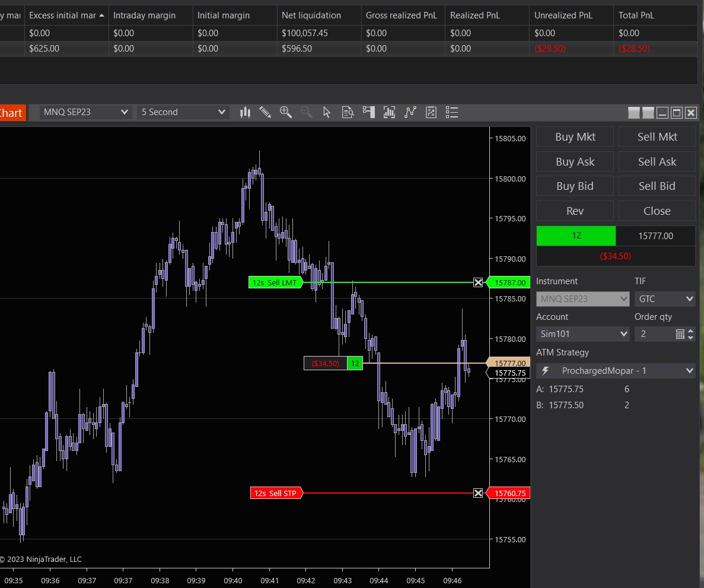Open the strategies icon in toolbar
The height and width of the screenshot is (588, 704).
coord(410,112)
